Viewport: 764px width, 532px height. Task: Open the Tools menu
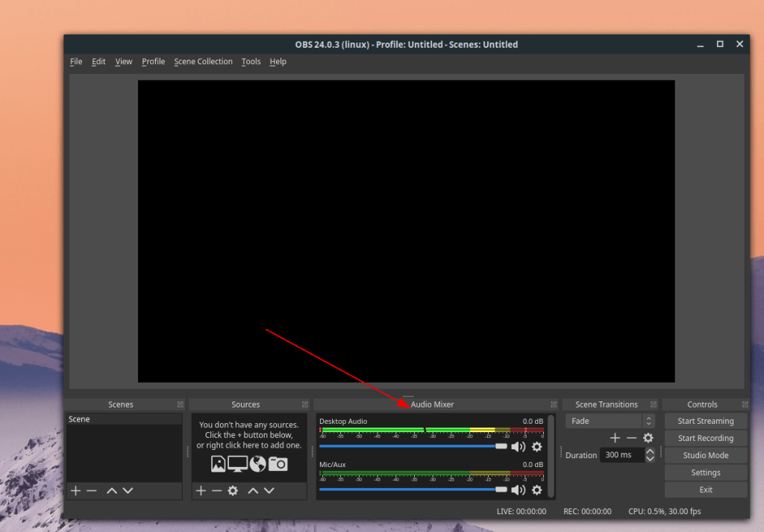click(x=251, y=61)
